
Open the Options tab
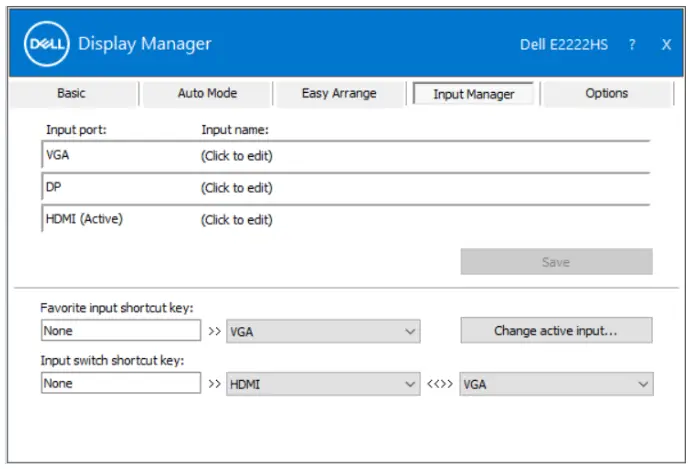pyautogui.click(x=606, y=93)
